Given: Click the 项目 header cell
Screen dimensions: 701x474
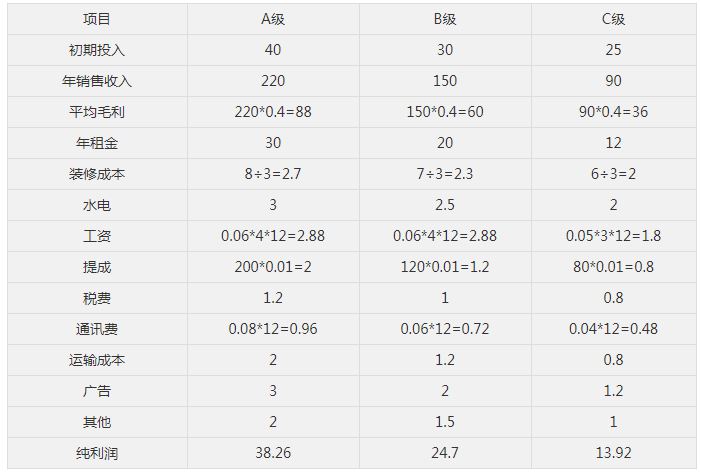Looking at the screenshot, I should coord(97,19).
